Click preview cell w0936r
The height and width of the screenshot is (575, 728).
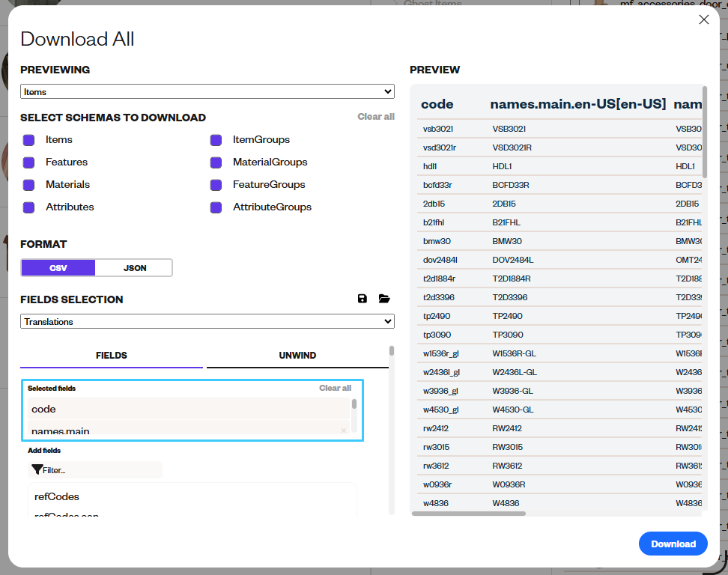(437, 484)
